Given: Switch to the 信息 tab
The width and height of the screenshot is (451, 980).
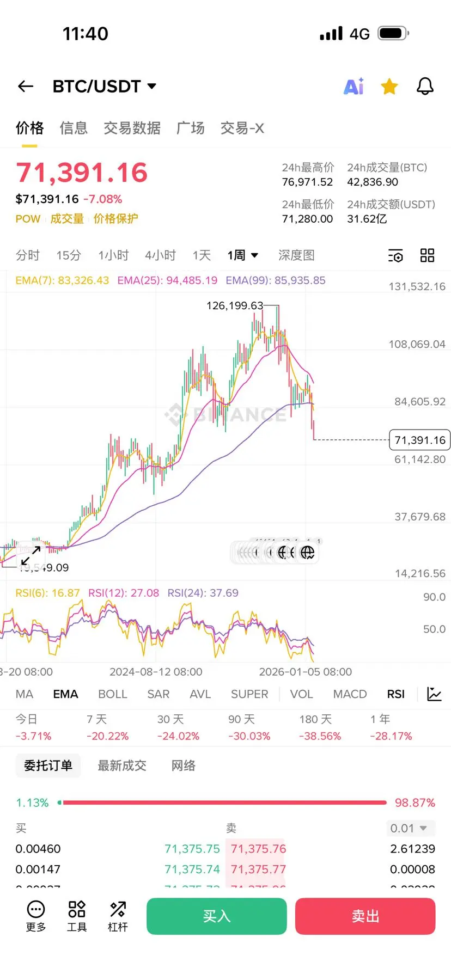Looking at the screenshot, I should 74,128.
